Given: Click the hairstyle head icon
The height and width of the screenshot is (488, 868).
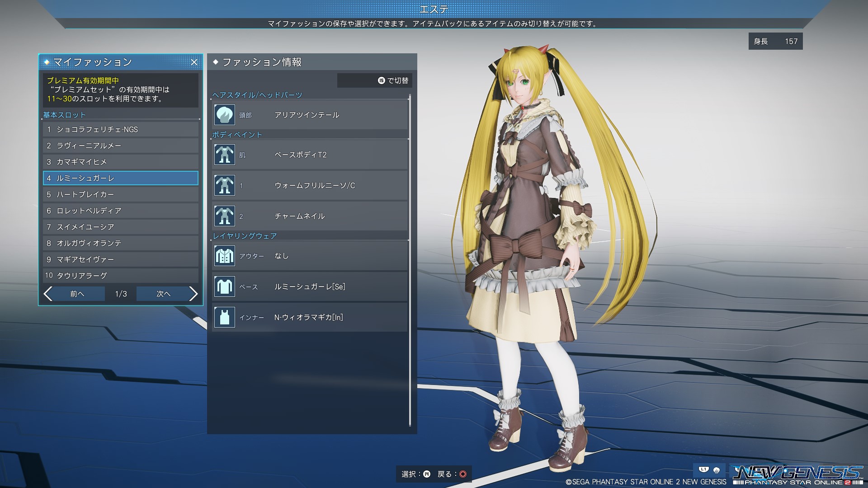Looking at the screenshot, I should point(224,115).
